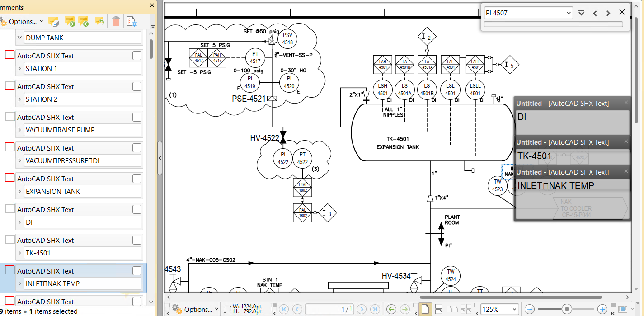This screenshot has height=316, width=644.
Task: Tick the left checkbox of the STATION 1 comment
Action: click(9, 55)
